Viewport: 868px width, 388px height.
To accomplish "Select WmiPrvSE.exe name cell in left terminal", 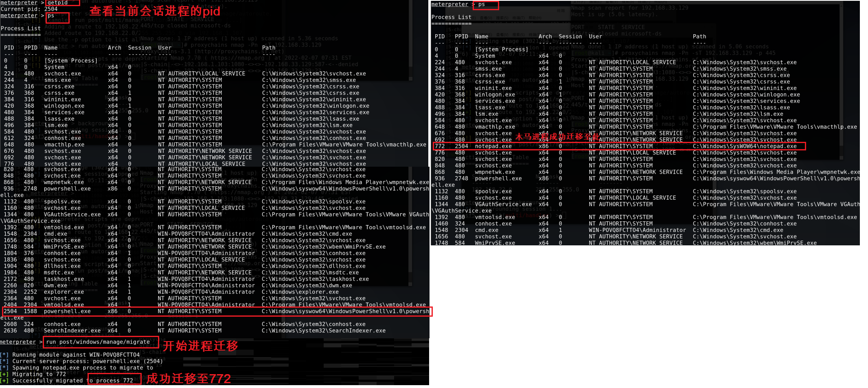I will [64, 247].
